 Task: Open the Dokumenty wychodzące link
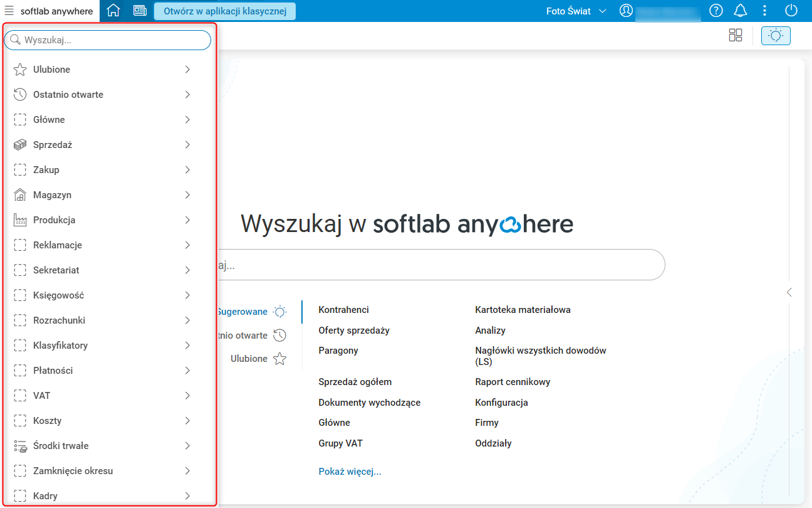point(369,403)
